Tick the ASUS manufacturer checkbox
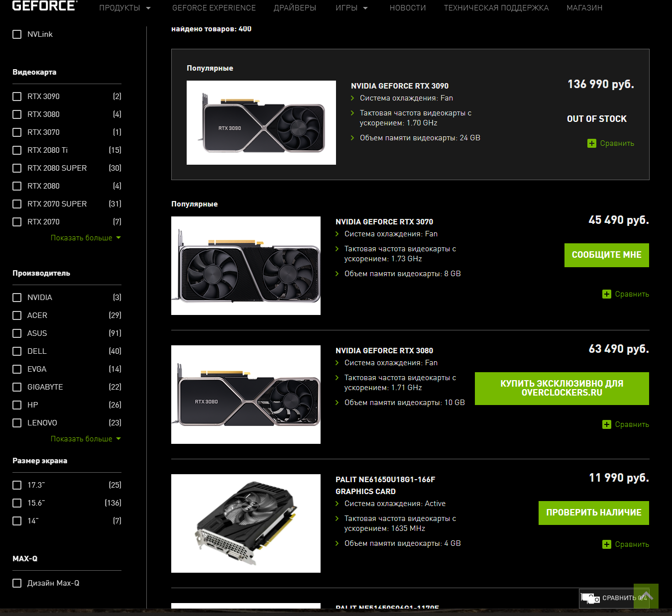This screenshot has height=616, width=672. pos(17,333)
